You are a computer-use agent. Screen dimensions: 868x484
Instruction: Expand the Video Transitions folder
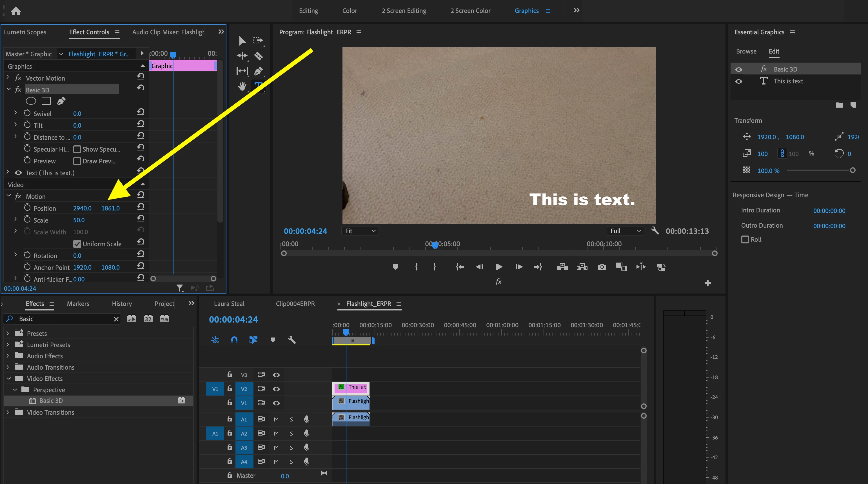coord(8,412)
